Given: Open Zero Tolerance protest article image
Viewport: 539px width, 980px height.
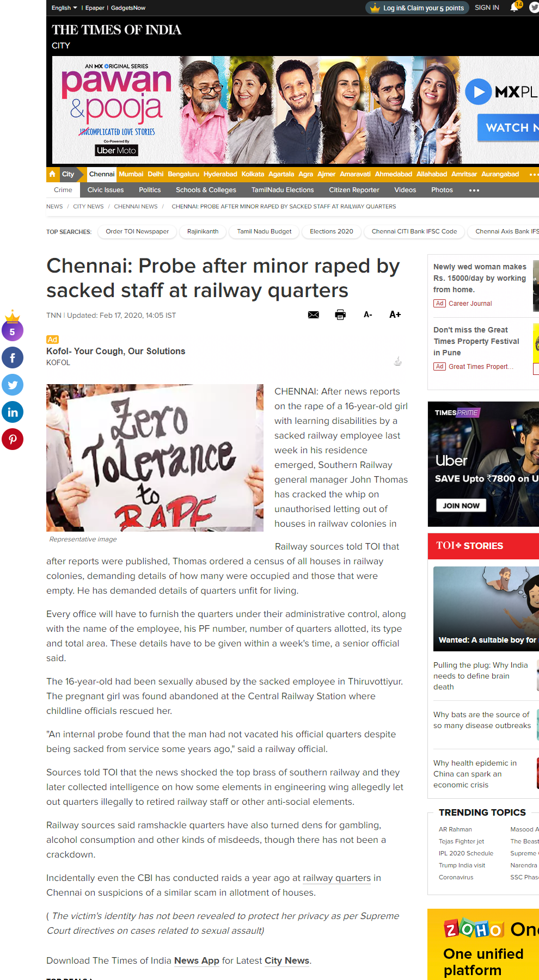Looking at the screenshot, I should [155, 458].
